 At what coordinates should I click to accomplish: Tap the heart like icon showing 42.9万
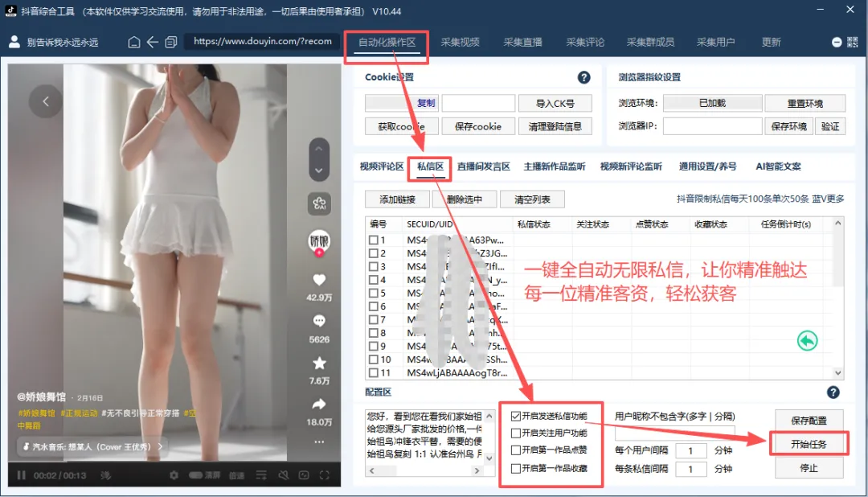click(x=318, y=279)
